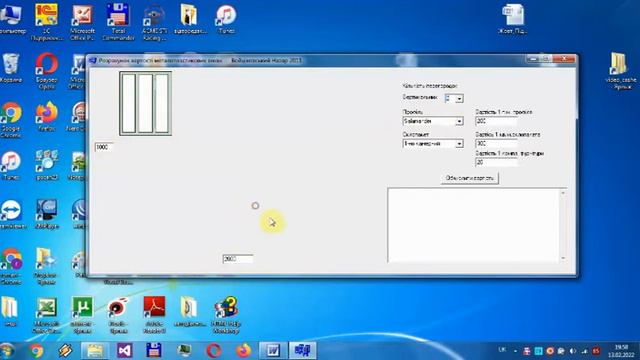This screenshot has height=360, width=640.
Task: Click the UK language indicator in taskbar
Action: [502, 350]
